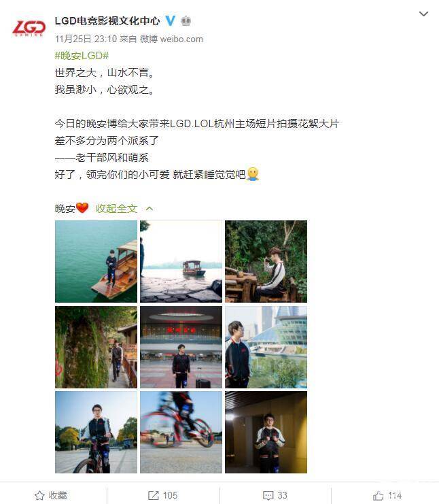Click the star 收藏 favorite icon
The image size is (439, 504).
[x=39, y=495]
